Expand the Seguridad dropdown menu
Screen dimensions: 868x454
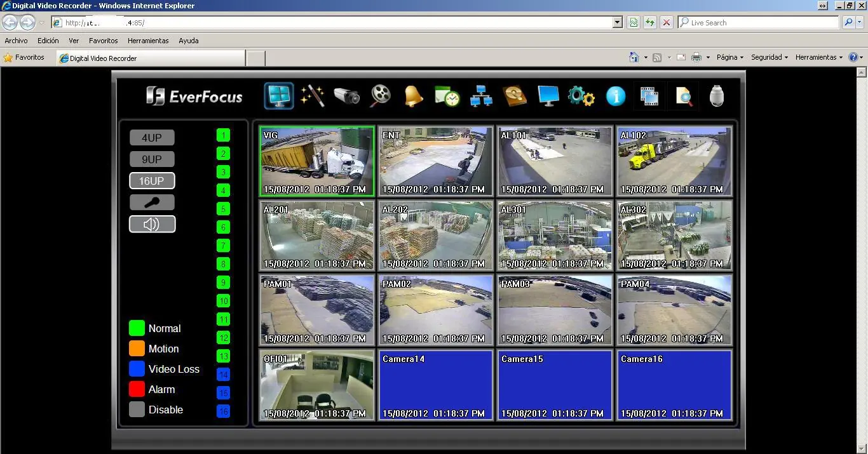click(x=770, y=57)
